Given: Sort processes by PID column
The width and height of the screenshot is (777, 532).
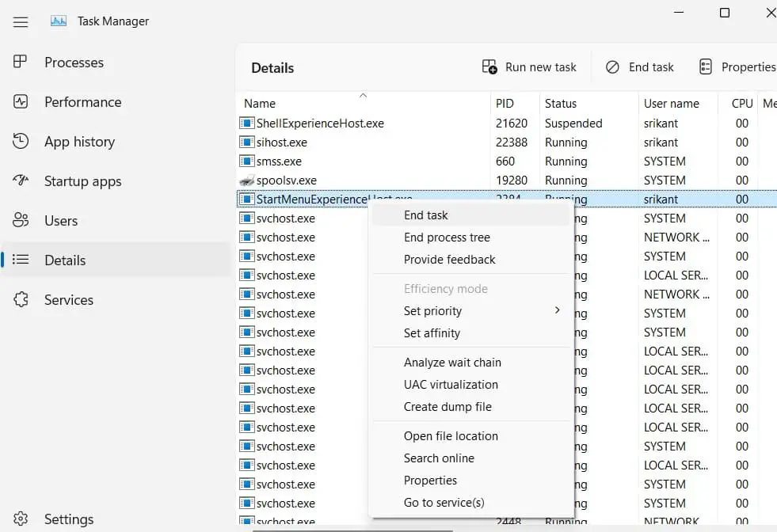Looking at the screenshot, I should (505, 104).
